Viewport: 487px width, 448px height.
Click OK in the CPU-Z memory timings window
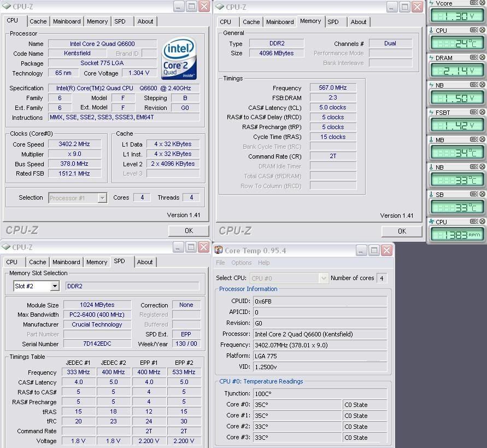[402, 231]
